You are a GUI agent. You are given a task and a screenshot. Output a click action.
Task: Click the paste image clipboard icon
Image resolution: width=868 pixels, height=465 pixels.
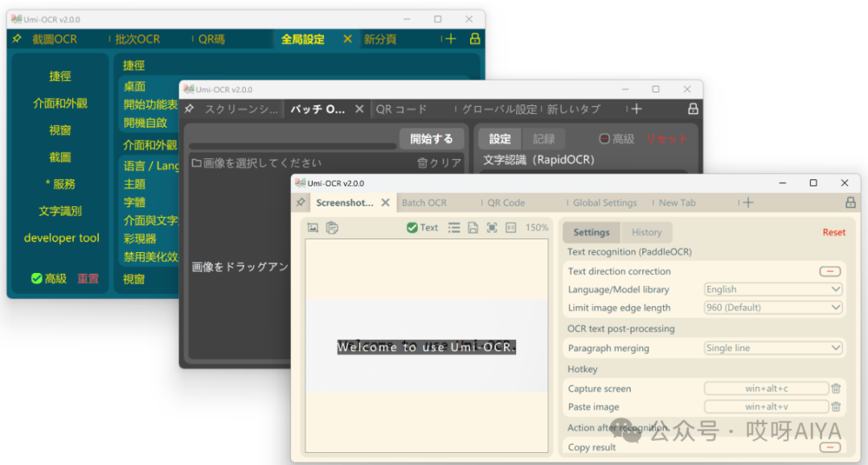pos(332,227)
